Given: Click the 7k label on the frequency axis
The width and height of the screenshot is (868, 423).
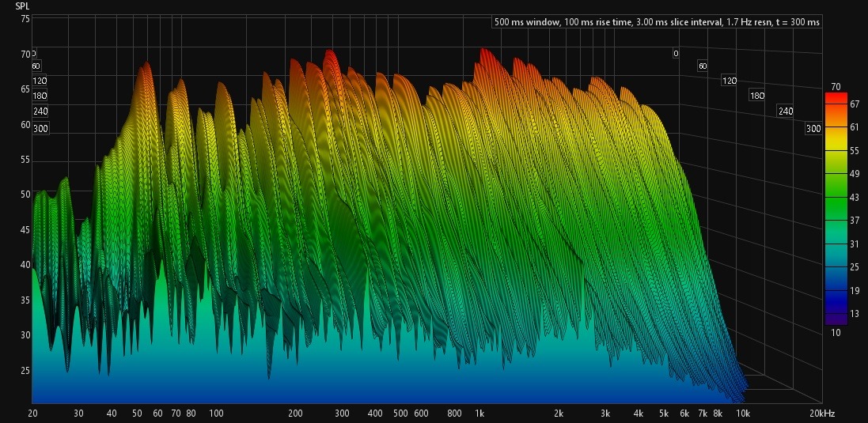Looking at the screenshot, I should tap(703, 414).
